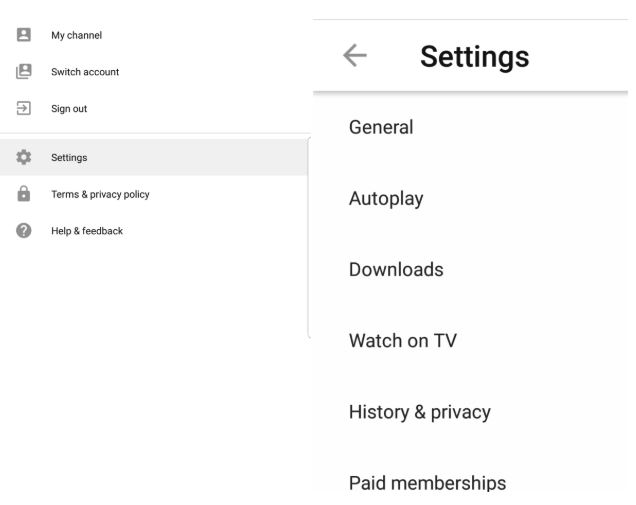Click the Help question mark icon
Image resolution: width=636 pixels, height=505 pixels.
[x=24, y=230]
